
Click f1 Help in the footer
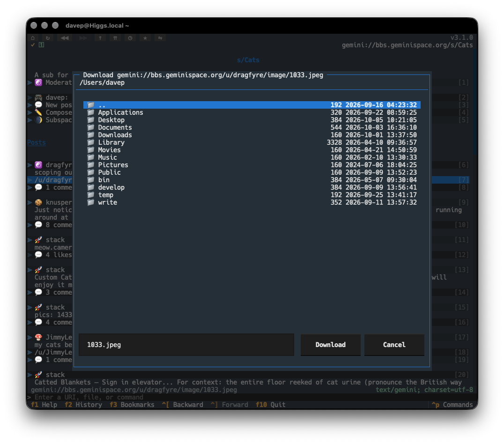pos(44,405)
